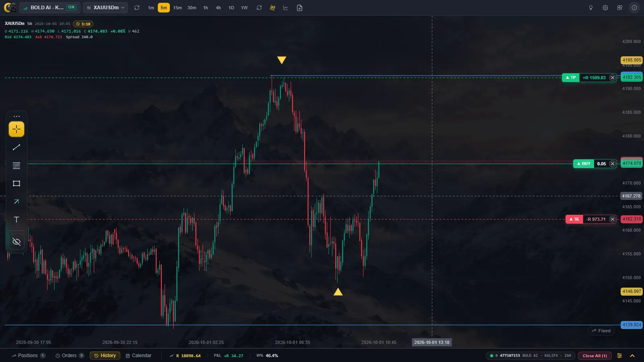Click the 4174.070 entry price label
644x362 pixels.
[632, 163]
